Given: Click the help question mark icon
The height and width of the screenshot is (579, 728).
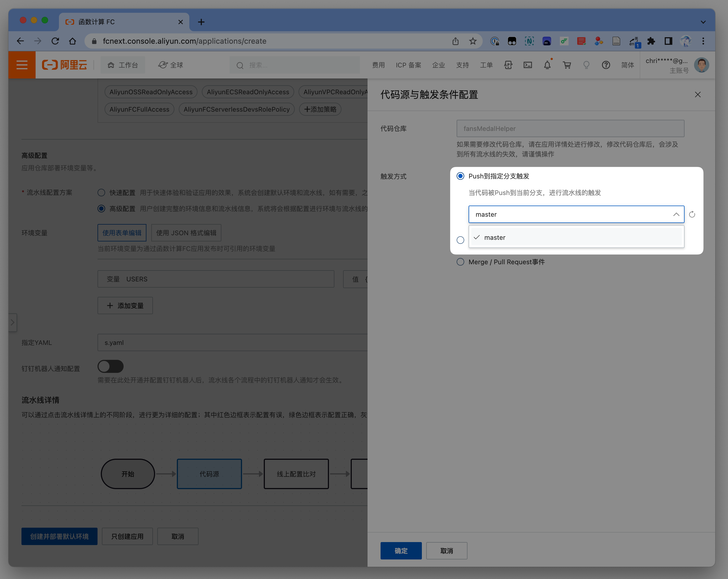Looking at the screenshot, I should [x=606, y=65].
